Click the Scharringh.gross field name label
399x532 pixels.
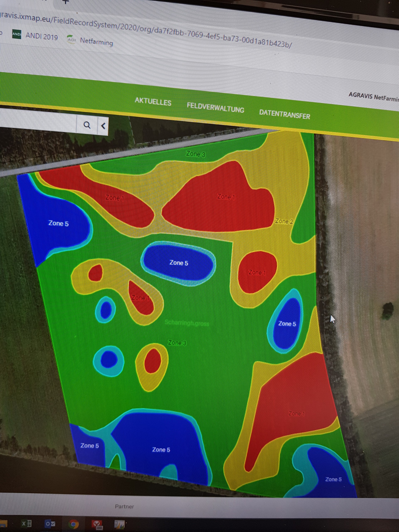coord(187,323)
